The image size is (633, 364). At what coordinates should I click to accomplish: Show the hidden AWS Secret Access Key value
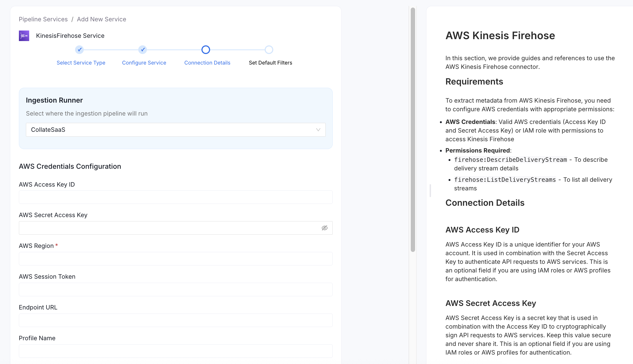[325, 228]
